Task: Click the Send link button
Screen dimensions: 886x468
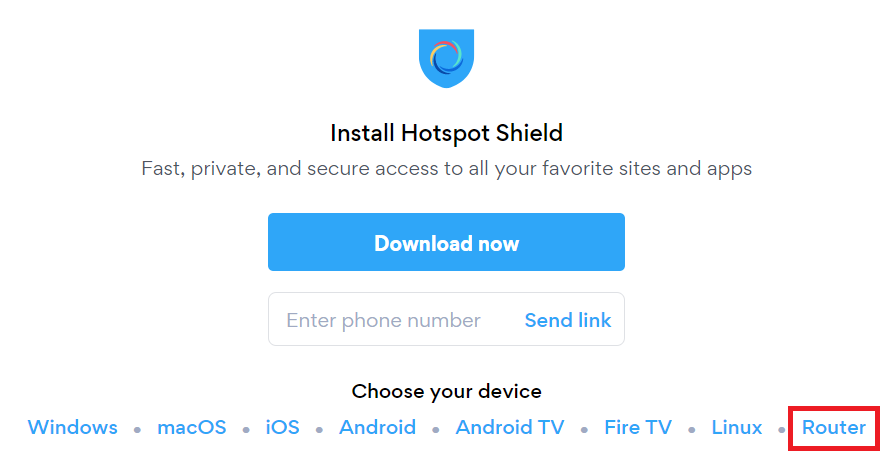Action: pyautogui.click(x=568, y=320)
